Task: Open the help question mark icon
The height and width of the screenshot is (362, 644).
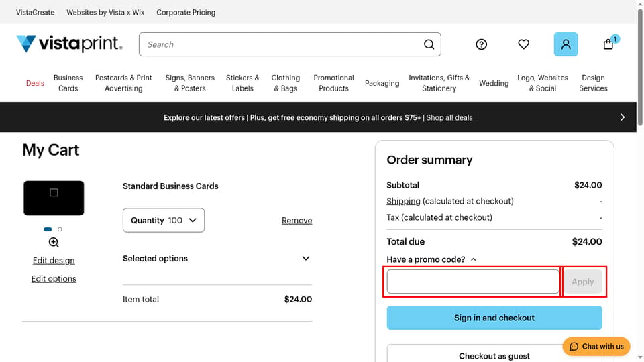Action: pyautogui.click(x=482, y=44)
